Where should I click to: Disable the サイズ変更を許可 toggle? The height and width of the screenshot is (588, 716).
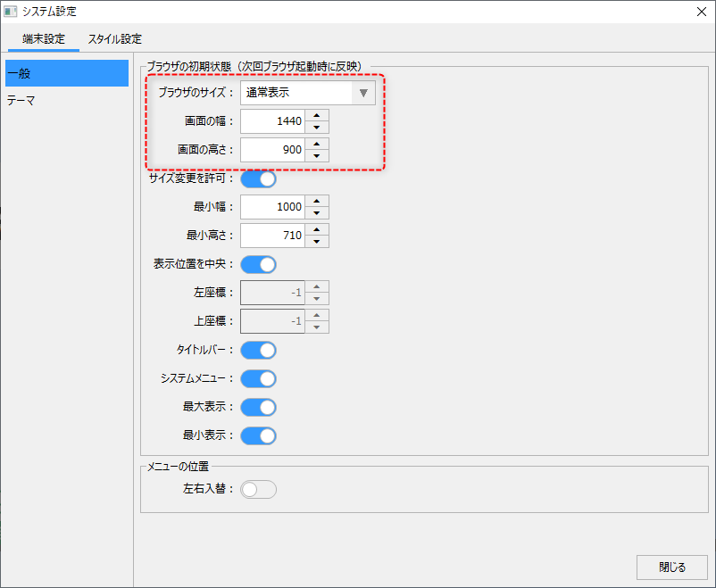click(258, 178)
